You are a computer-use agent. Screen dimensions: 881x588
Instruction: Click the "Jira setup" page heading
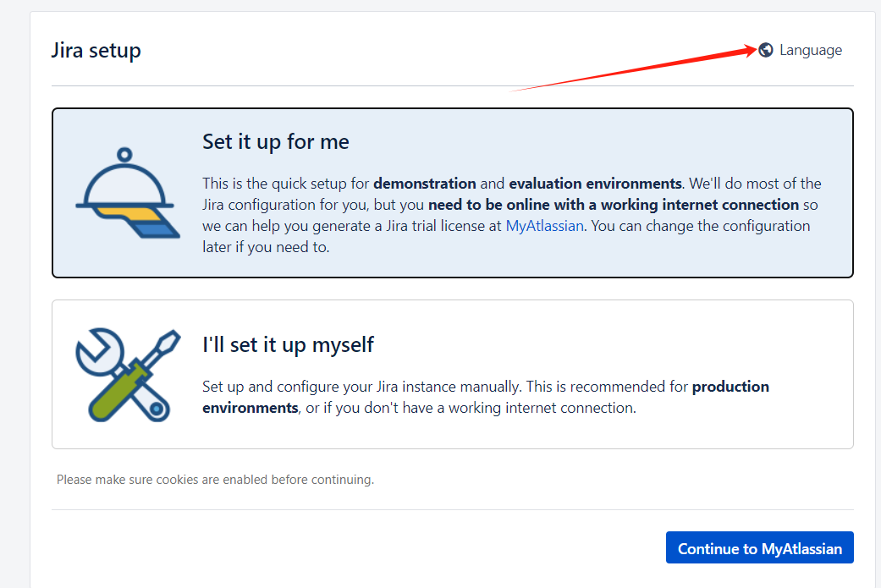point(96,50)
